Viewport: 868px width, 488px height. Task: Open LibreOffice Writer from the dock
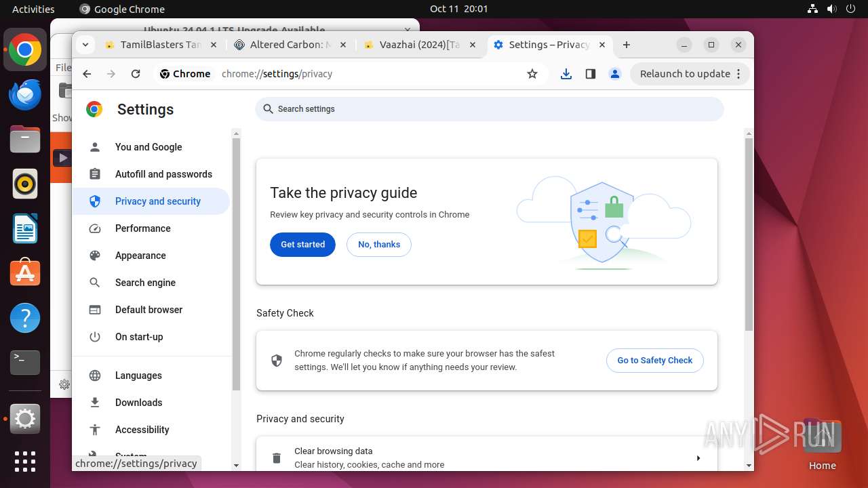25,228
